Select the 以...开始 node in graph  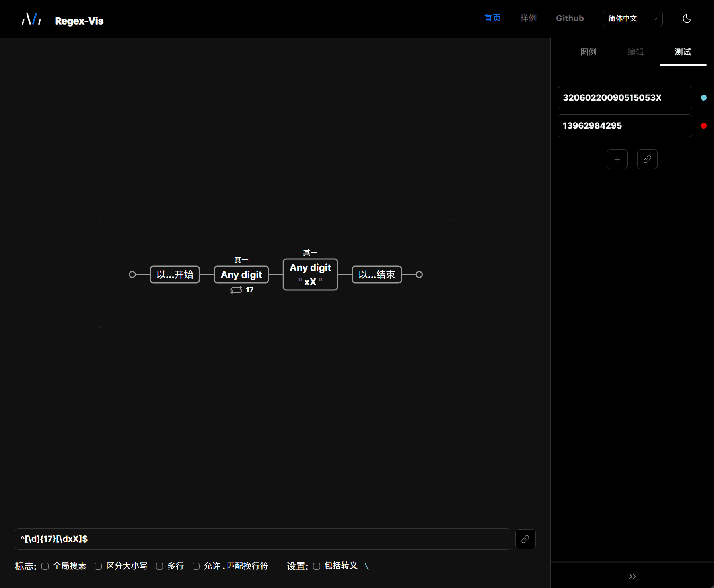175,275
